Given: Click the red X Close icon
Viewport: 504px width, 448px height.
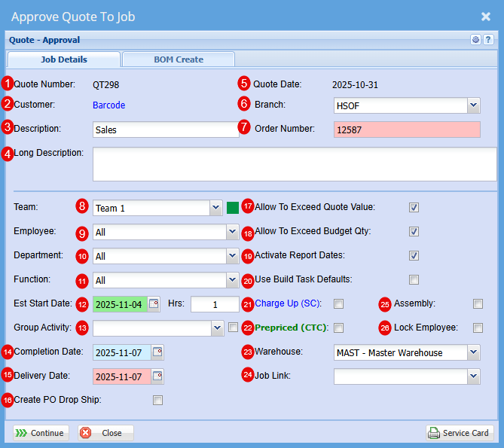Looking at the screenshot, I should coord(85,433).
